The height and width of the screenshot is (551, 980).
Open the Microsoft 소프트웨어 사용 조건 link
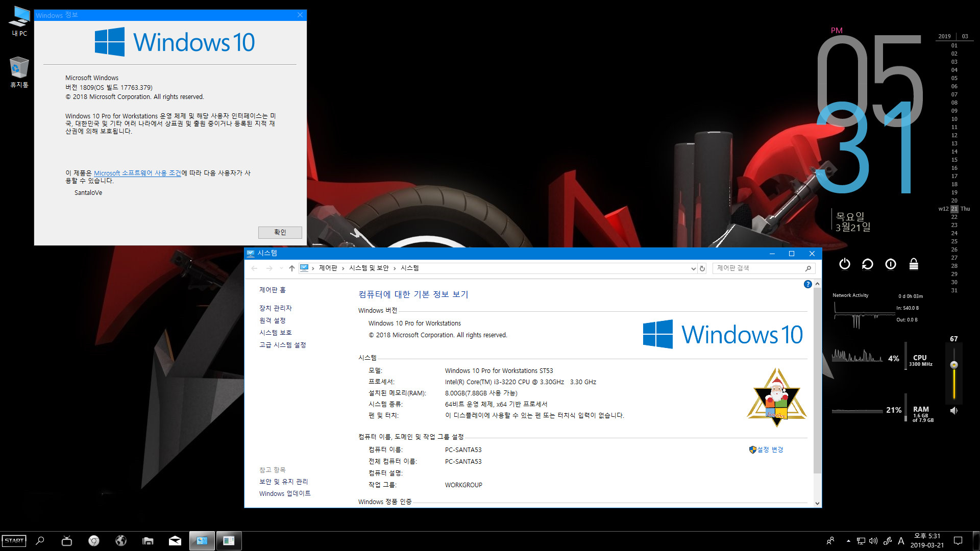pos(137,173)
